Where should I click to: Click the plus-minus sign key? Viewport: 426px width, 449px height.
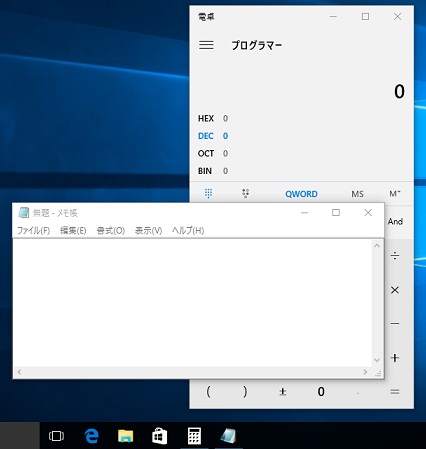point(283,392)
